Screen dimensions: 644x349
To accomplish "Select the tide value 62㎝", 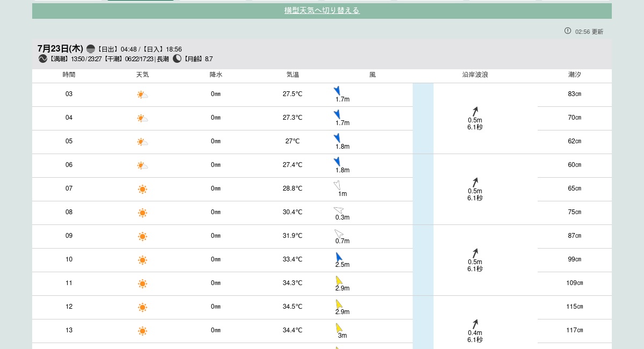I will tap(574, 141).
